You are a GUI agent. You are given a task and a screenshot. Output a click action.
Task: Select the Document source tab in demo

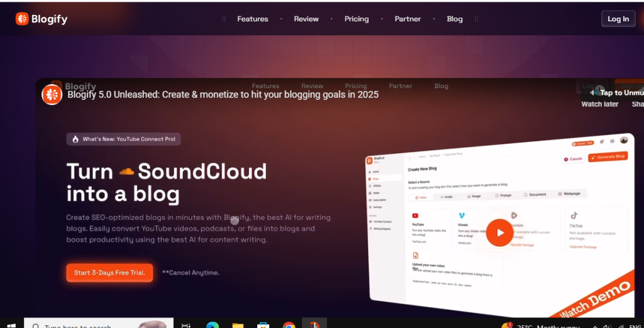pos(535,195)
